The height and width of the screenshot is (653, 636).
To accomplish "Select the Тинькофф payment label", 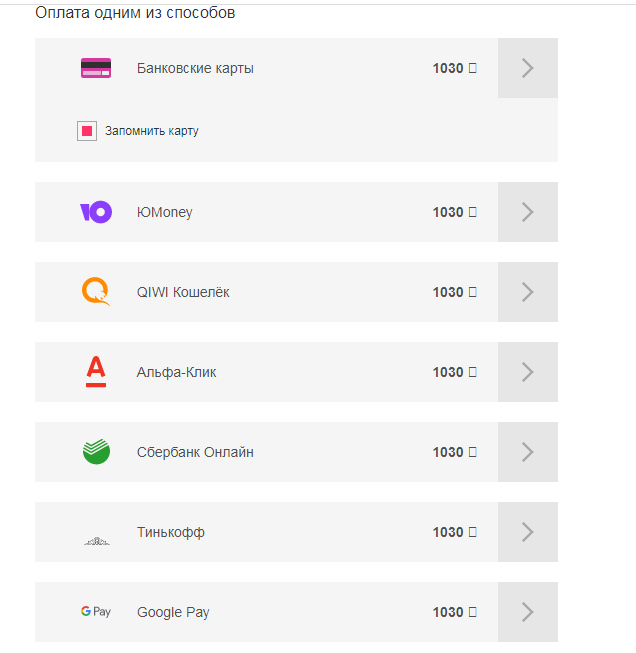I will pyautogui.click(x=171, y=532).
